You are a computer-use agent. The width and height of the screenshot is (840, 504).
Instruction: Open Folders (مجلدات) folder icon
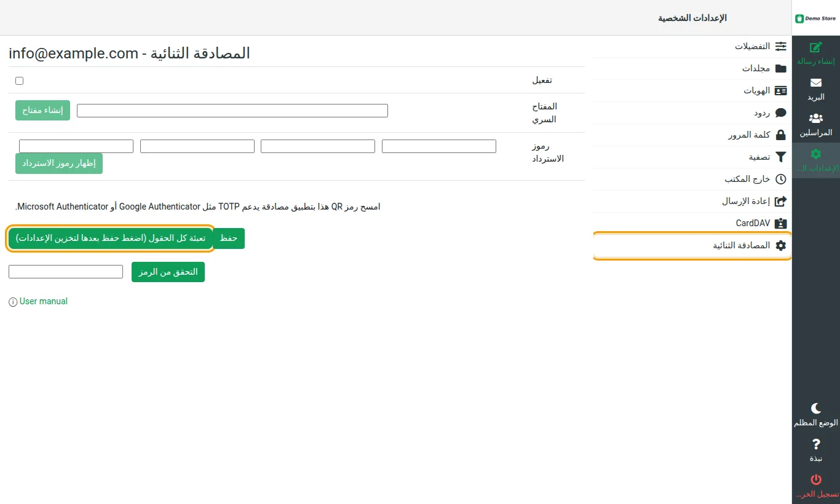(781, 69)
